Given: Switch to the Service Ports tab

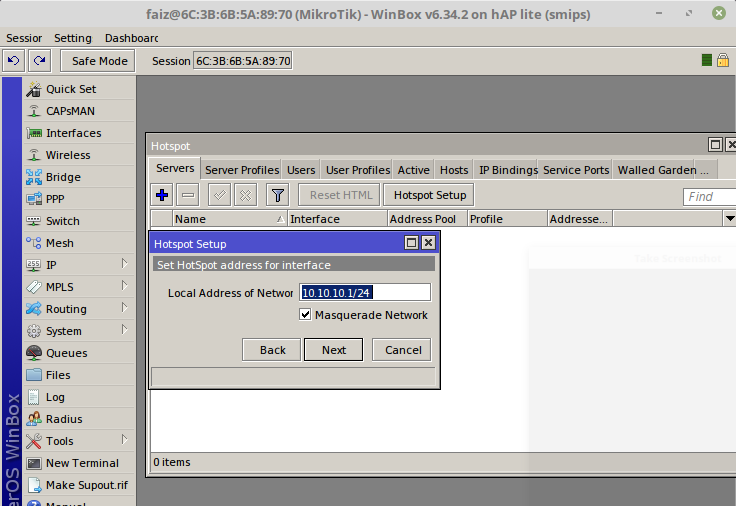Looking at the screenshot, I should pyautogui.click(x=576, y=170).
